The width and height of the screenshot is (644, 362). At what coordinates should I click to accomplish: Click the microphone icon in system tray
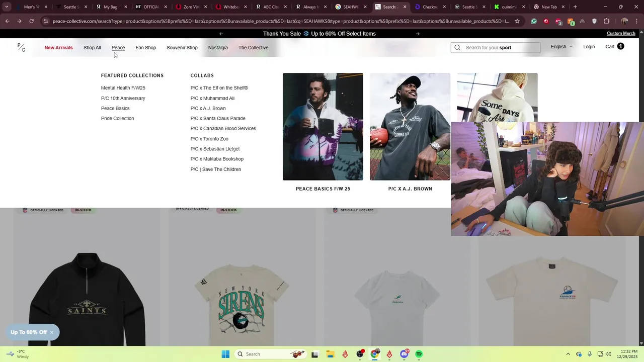pyautogui.click(x=590, y=354)
